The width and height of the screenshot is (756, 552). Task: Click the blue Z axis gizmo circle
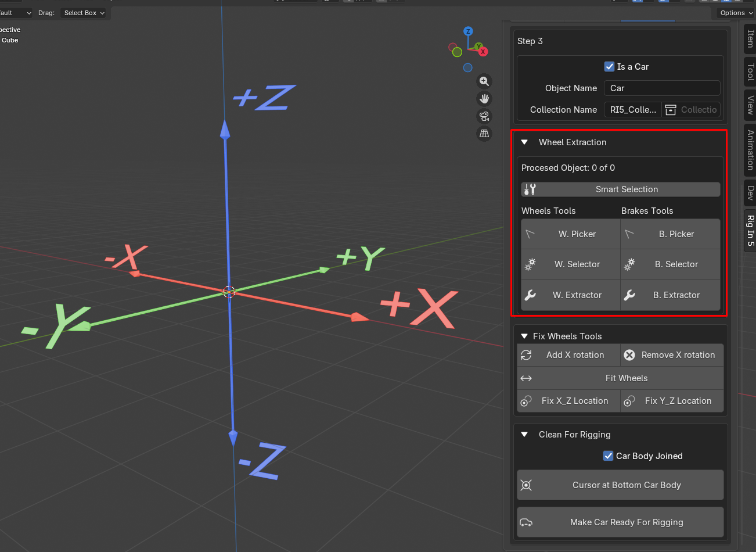point(468,31)
